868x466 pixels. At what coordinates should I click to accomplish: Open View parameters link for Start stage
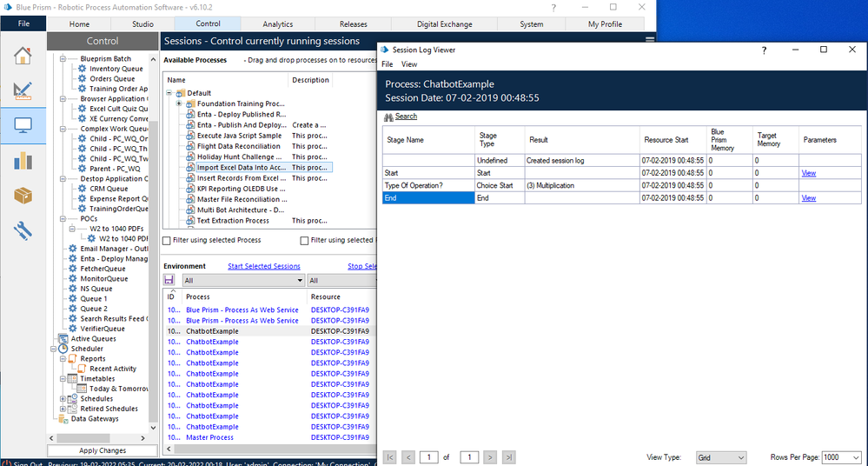(x=809, y=173)
